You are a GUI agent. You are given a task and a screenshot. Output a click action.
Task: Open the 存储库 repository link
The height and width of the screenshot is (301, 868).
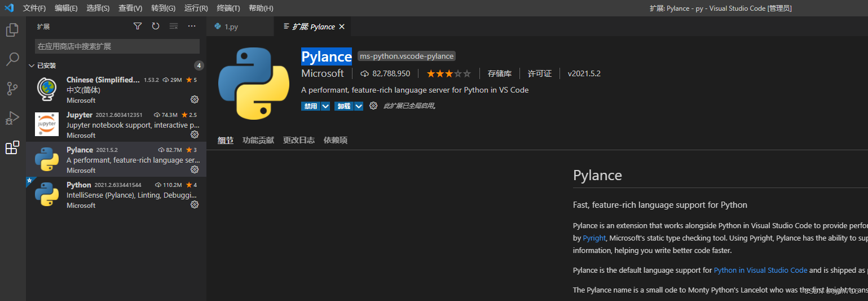500,73
